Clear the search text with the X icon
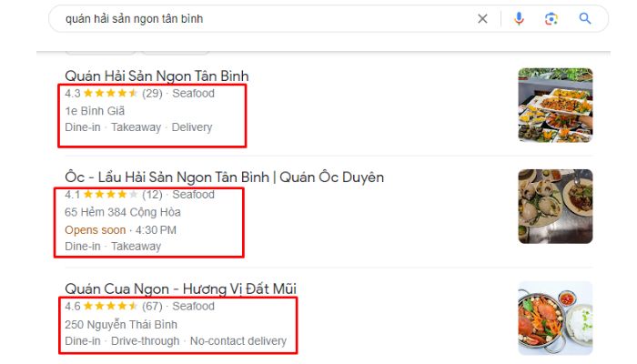The image size is (637, 364). [482, 18]
